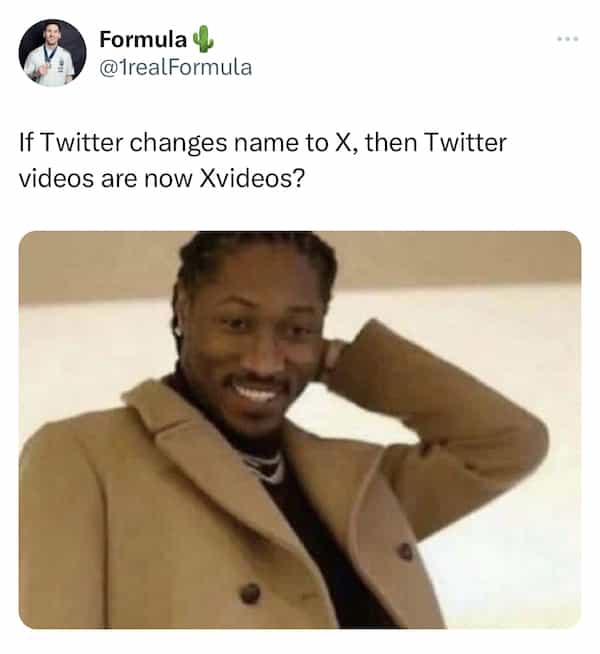Click the first word Twitter in the tweet
This screenshot has width=600, height=654.
pos(82,143)
